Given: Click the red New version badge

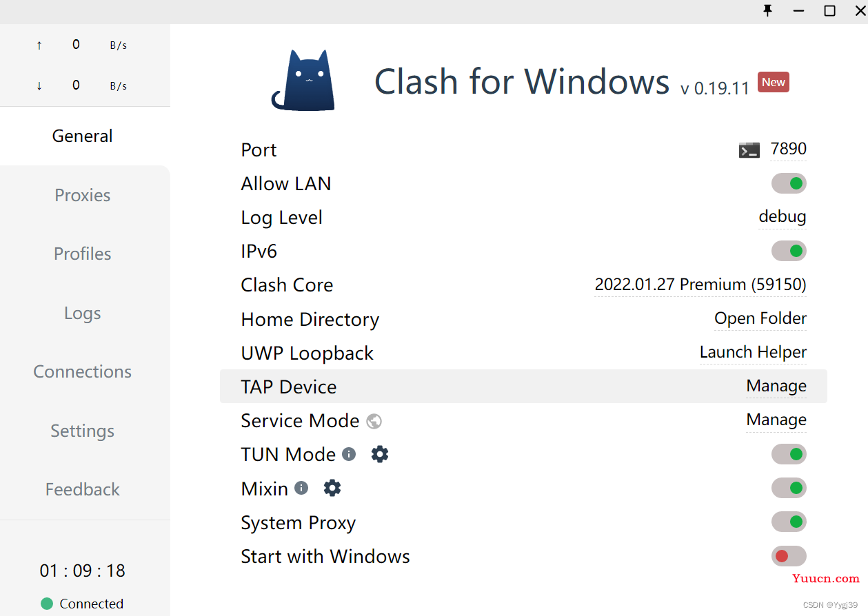Looking at the screenshot, I should (774, 82).
